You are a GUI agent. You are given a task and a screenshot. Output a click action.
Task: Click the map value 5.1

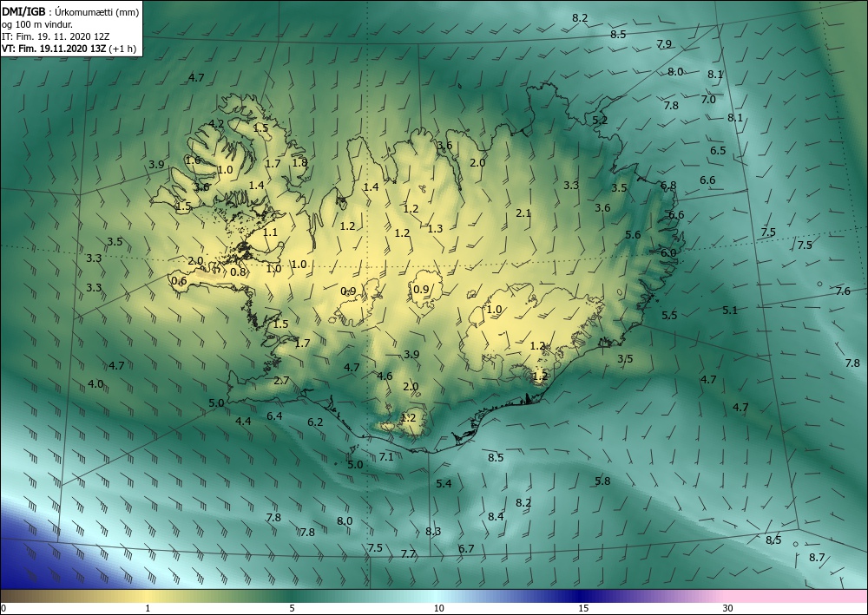[x=730, y=311]
